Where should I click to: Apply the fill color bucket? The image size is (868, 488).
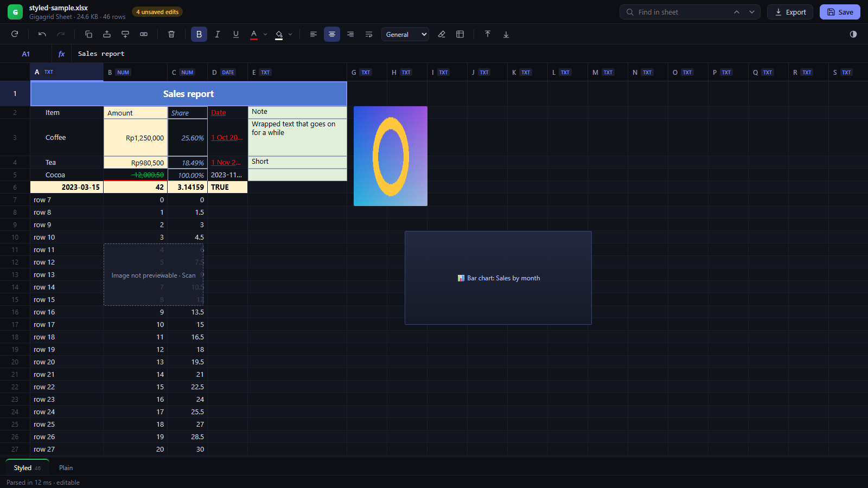[279, 34]
